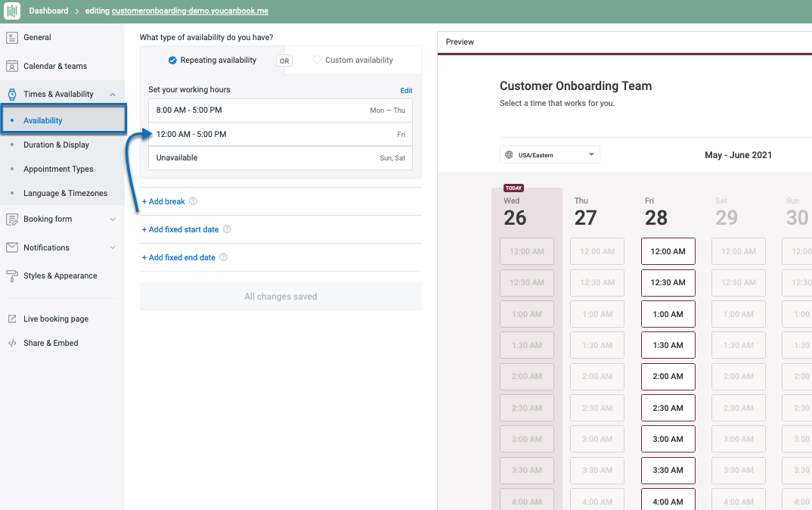This screenshot has width=812, height=510.
Task: Pick Friday 28 12:00 AM slot
Action: tap(668, 251)
